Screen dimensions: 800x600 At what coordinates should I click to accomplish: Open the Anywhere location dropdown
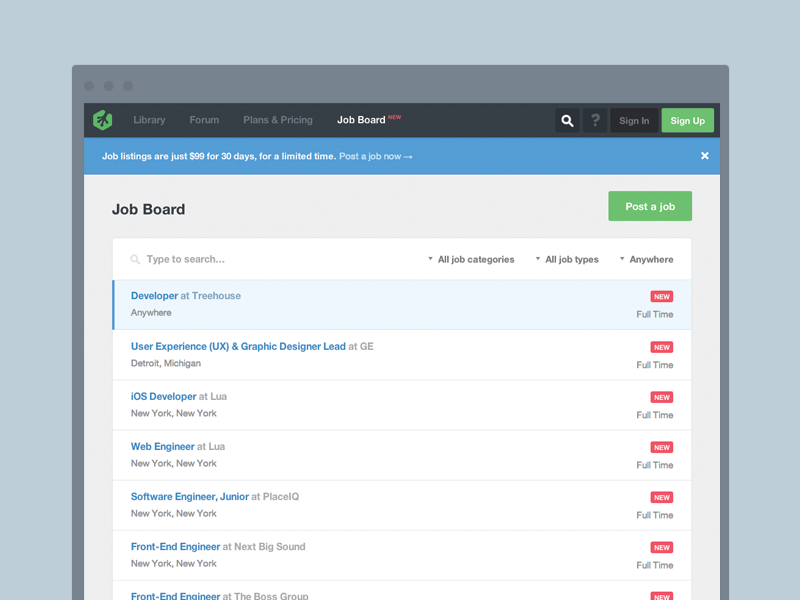(647, 259)
